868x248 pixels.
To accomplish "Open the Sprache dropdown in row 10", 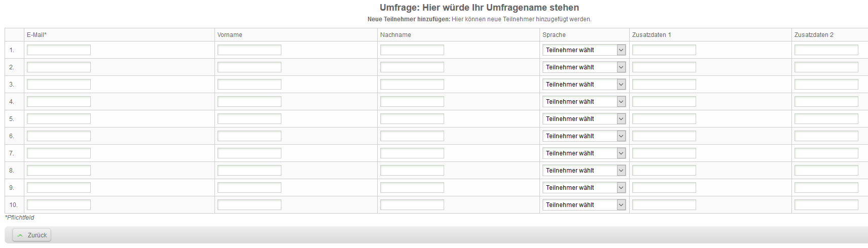I will (584, 205).
